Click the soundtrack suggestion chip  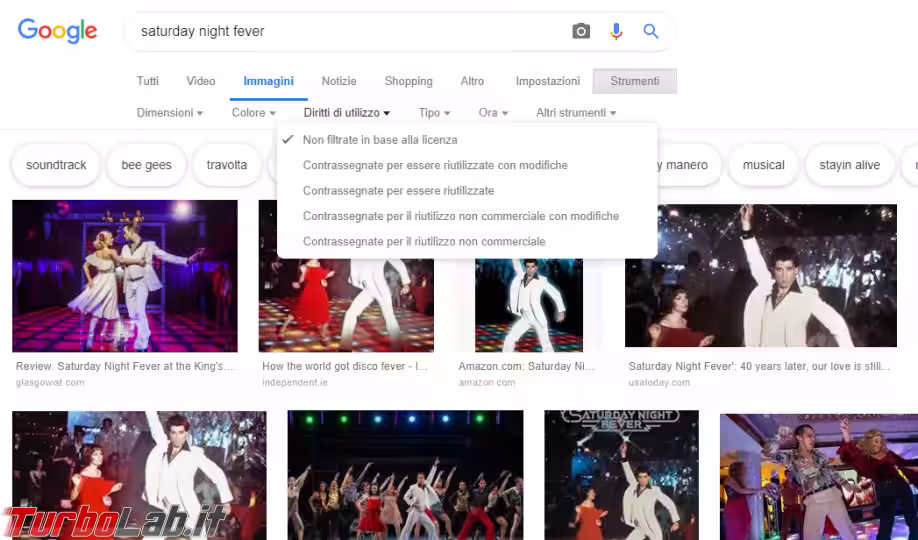56,165
